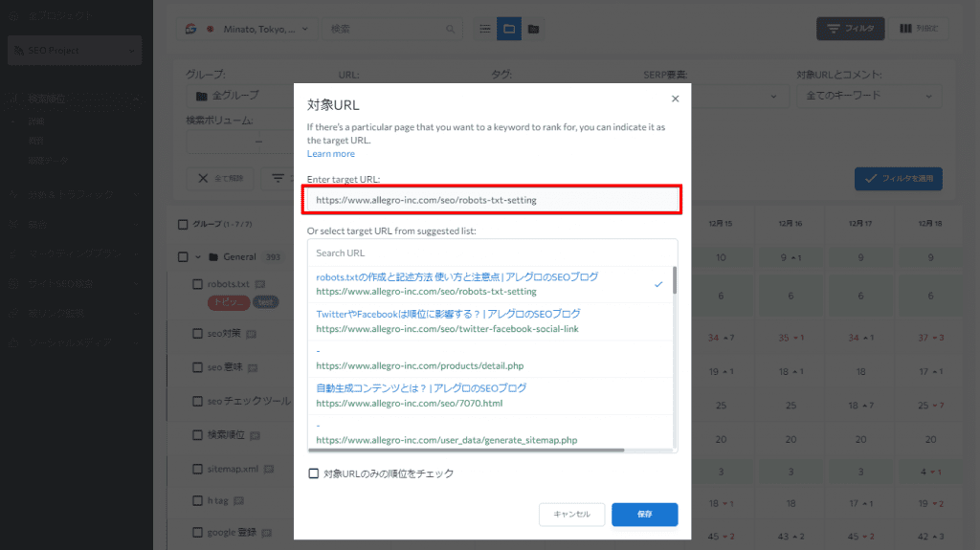
Task: Click the フィルタ button in the top bar
Action: pyautogui.click(x=850, y=29)
